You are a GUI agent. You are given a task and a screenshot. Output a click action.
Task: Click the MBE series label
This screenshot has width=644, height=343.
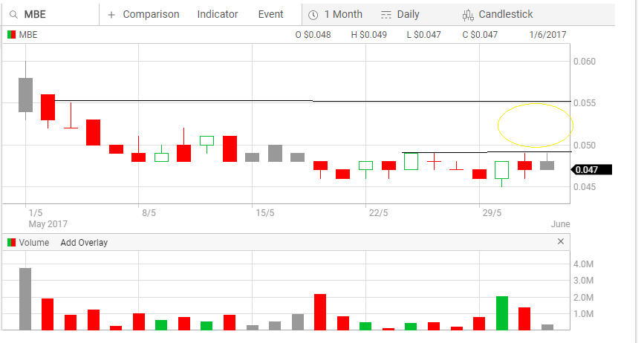pyautogui.click(x=28, y=35)
